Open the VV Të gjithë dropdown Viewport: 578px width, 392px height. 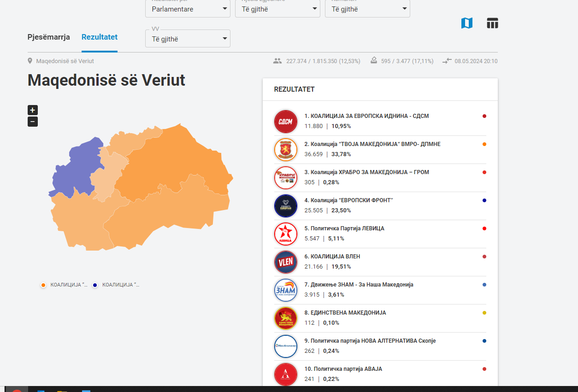pyautogui.click(x=188, y=38)
